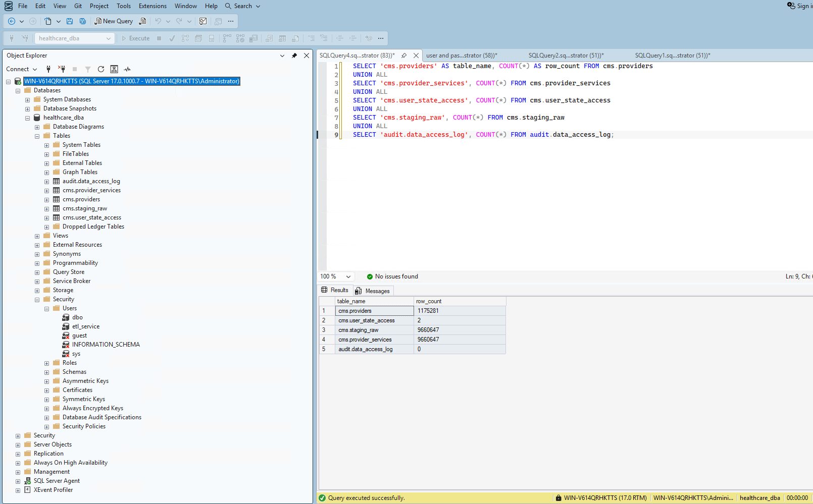Click healthcare_dba in the status bar
Screen dimensions: 813x504
[x=759, y=498]
